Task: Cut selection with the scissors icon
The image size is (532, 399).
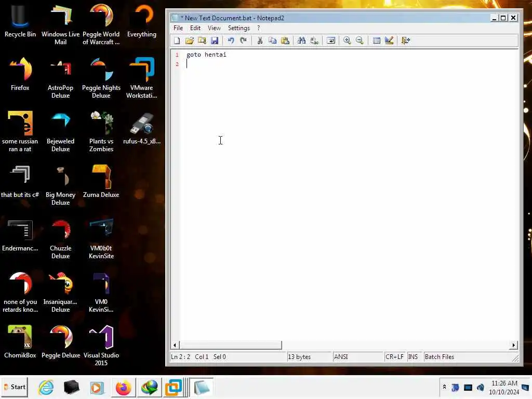Action: pyautogui.click(x=260, y=41)
